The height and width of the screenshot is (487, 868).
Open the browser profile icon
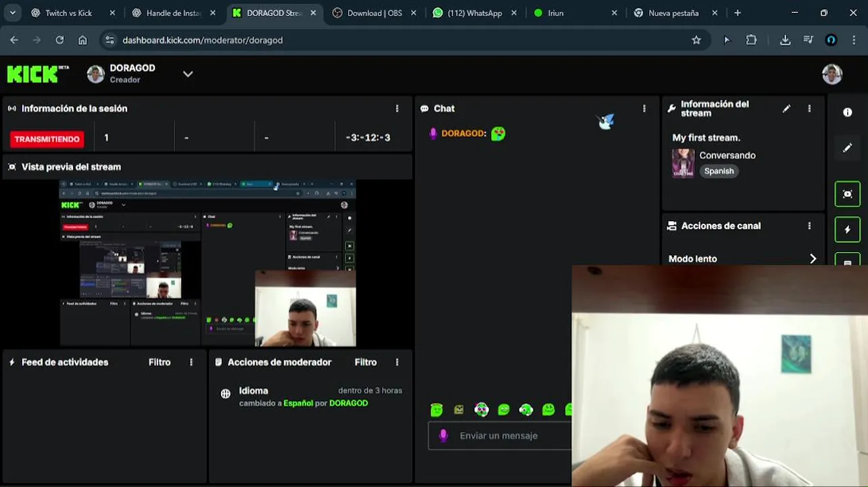[831, 40]
